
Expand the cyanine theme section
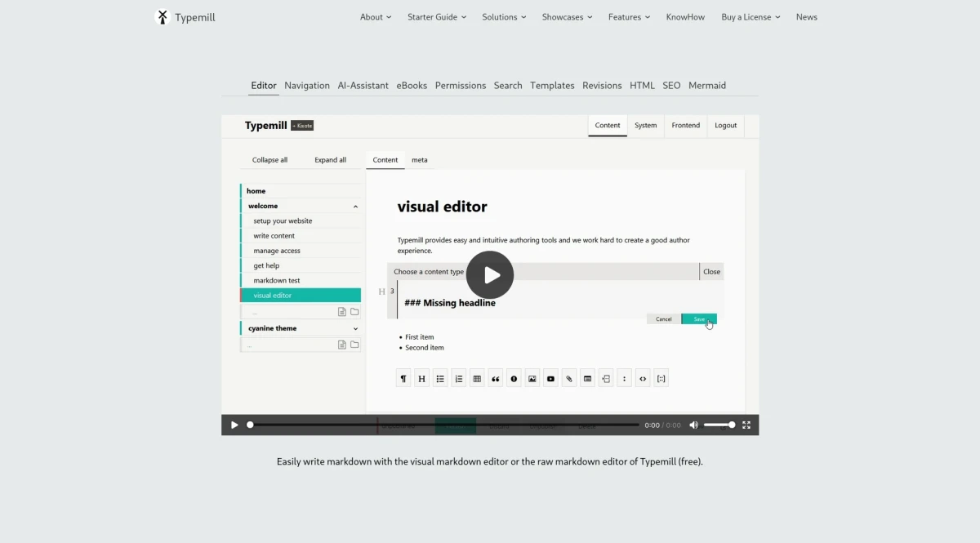[355, 328]
